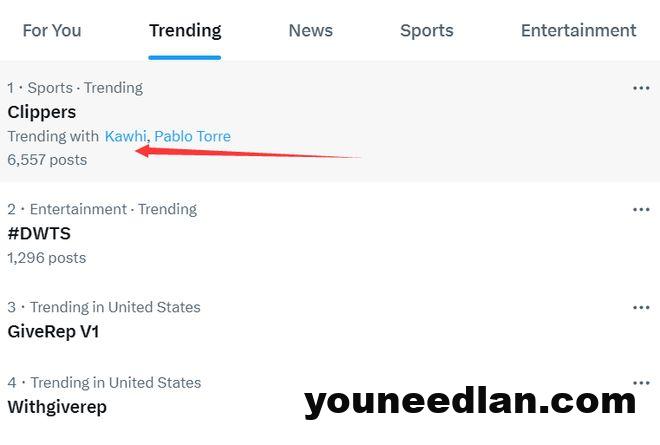Open the Pablo Torre related trend link
This screenshot has width=660, height=445.
[x=192, y=136]
